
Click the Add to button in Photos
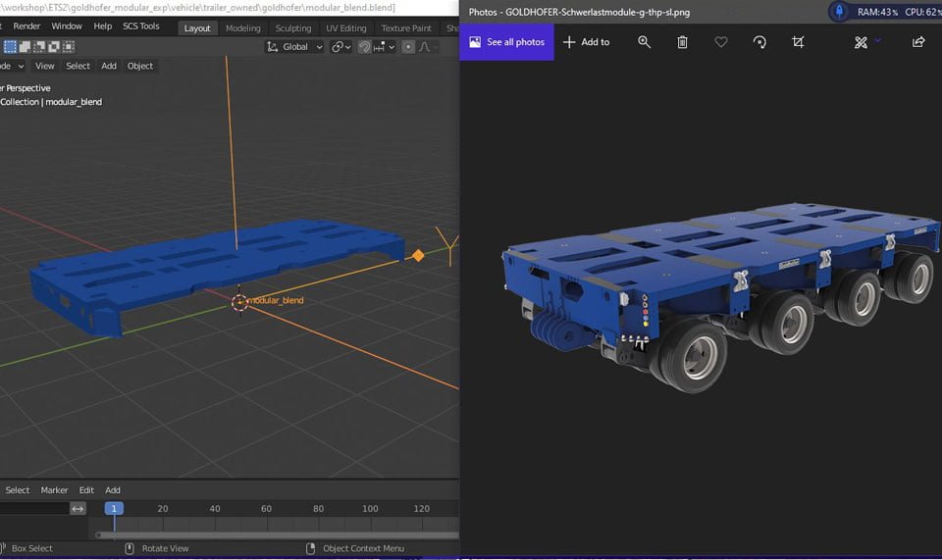(587, 42)
